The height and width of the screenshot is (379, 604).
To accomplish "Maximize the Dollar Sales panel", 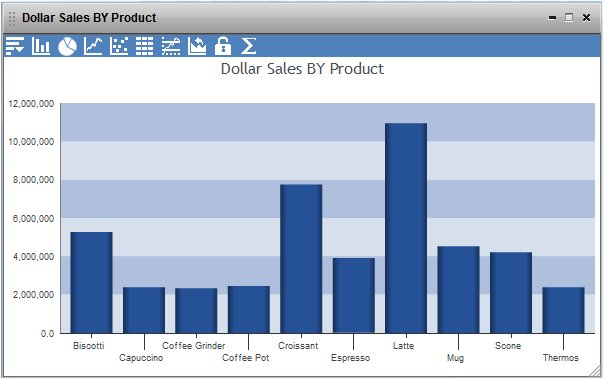I will point(569,17).
